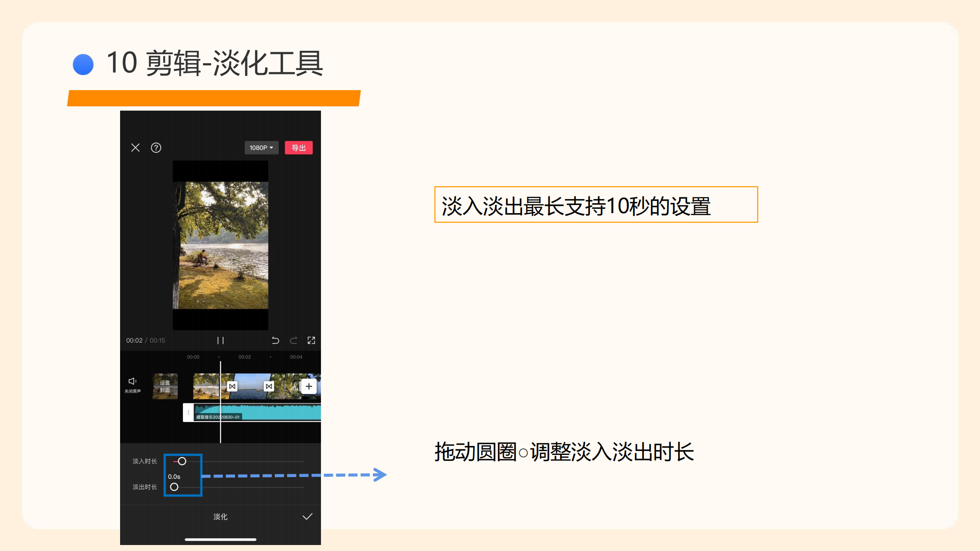Open the 1080P resolution dropdown
This screenshot has width=980, height=551.
point(261,148)
